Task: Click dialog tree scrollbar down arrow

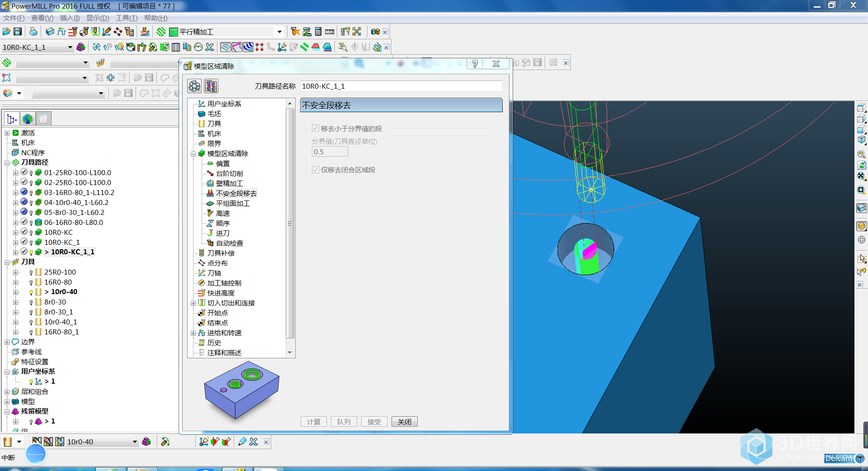Action: [290, 352]
